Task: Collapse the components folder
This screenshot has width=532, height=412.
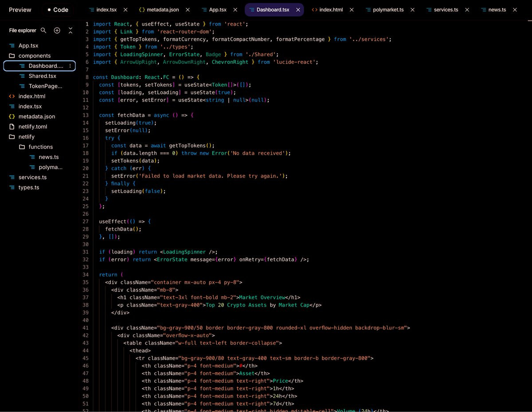Action: click(x=34, y=56)
